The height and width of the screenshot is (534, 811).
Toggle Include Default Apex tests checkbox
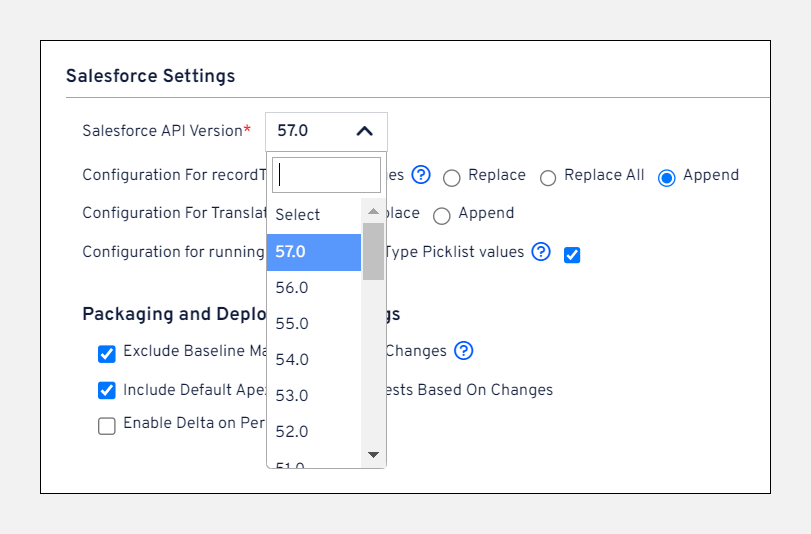pyautogui.click(x=107, y=391)
